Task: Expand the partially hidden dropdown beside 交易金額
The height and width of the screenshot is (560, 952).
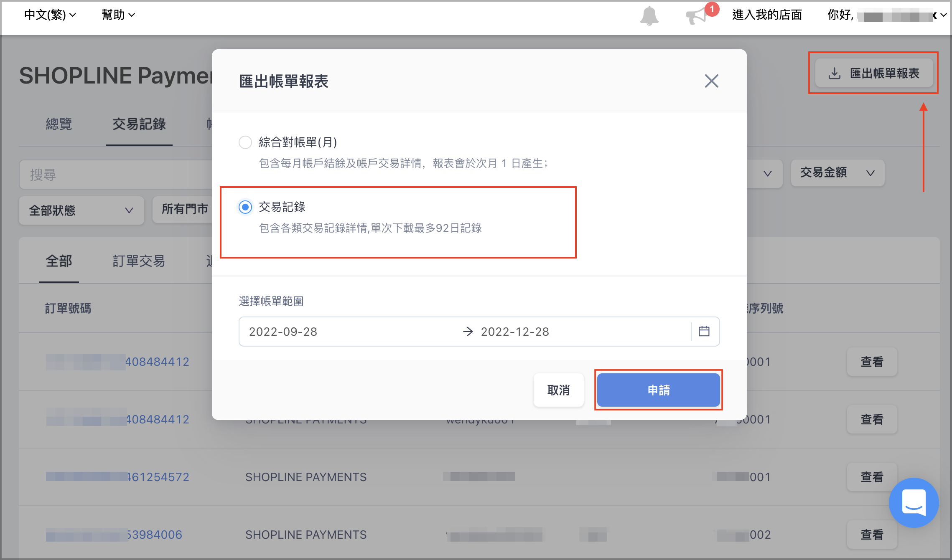Action: pyautogui.click(x=765, y=174)
